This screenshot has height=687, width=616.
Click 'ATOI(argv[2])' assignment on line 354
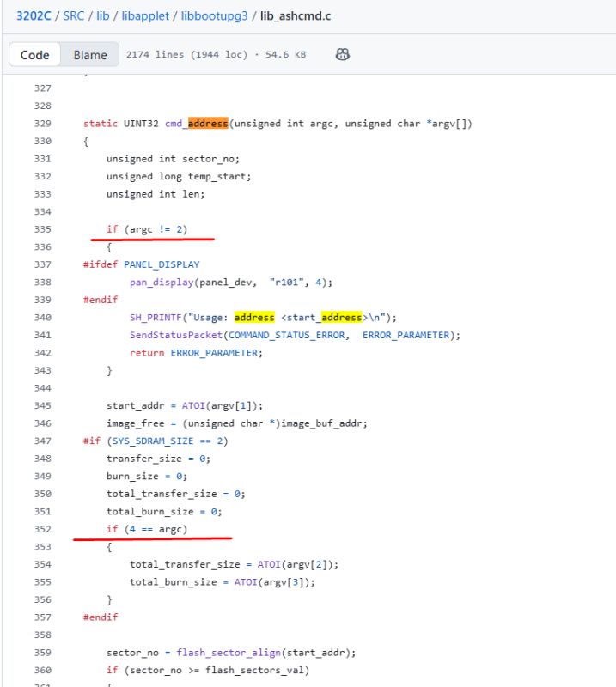235,564
